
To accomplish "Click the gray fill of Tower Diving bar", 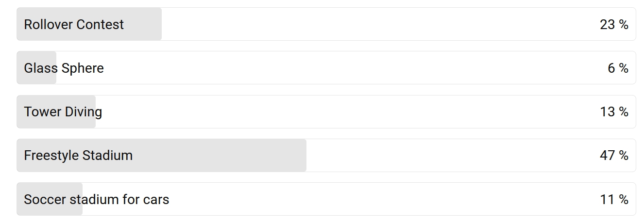I will (56, 112).
